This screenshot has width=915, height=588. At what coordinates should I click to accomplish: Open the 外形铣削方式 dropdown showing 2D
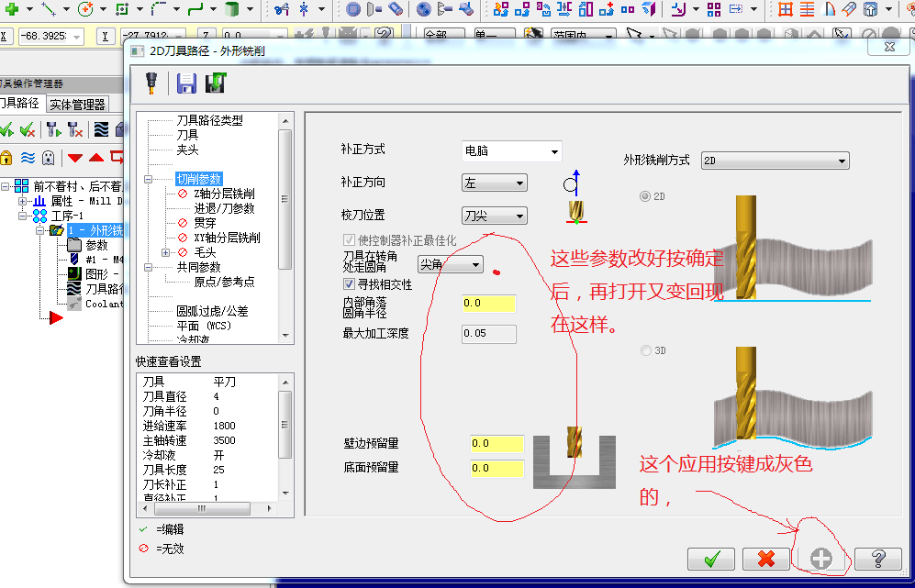[x=775, y=161]
